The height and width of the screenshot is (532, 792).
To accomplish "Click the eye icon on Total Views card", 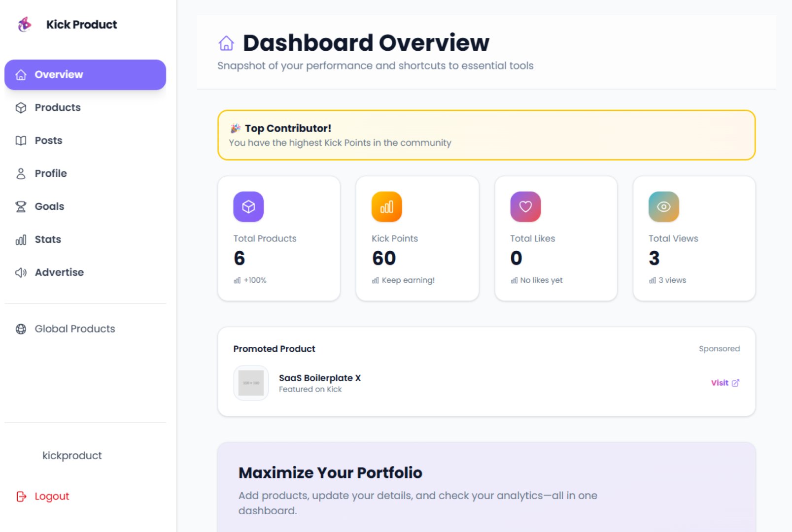I will click(664, 207).
